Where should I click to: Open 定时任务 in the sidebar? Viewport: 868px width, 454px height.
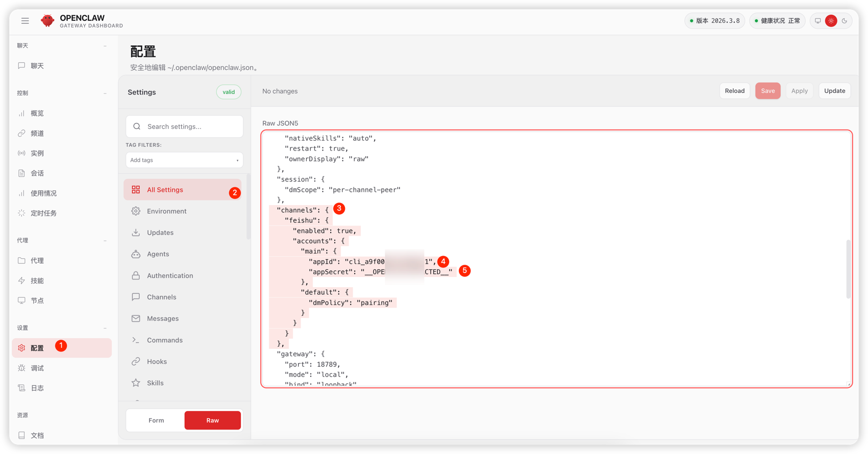coord(43,213)
